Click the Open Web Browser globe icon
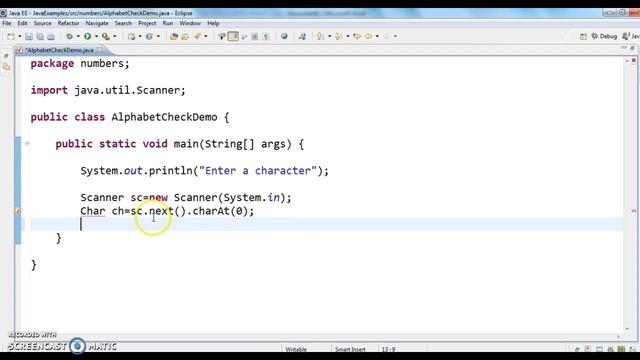Image resolution: width=640 pixels, height=360 pixels. [x=149, y=37]
